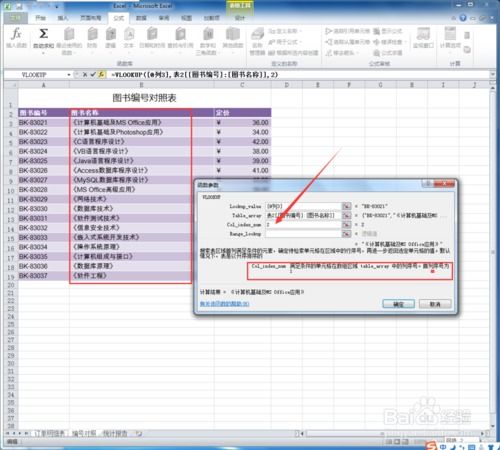Viewport: 500px width, 450px height.
Task: Click Cancel (取消) in the Function Arguments dialog
Action: point(435,304)
